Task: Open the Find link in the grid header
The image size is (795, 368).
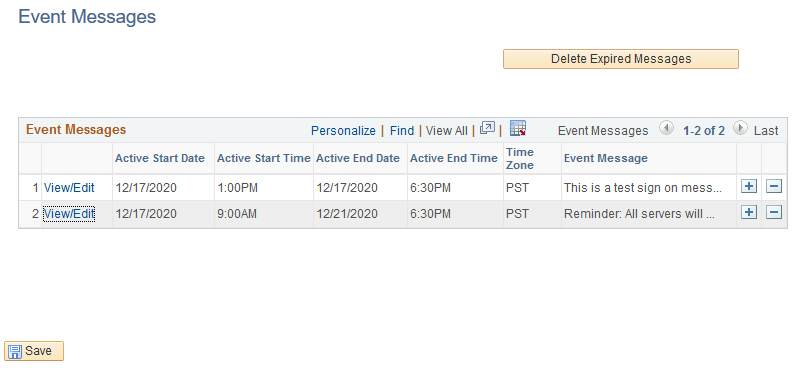Action: [x=402, y=131]
